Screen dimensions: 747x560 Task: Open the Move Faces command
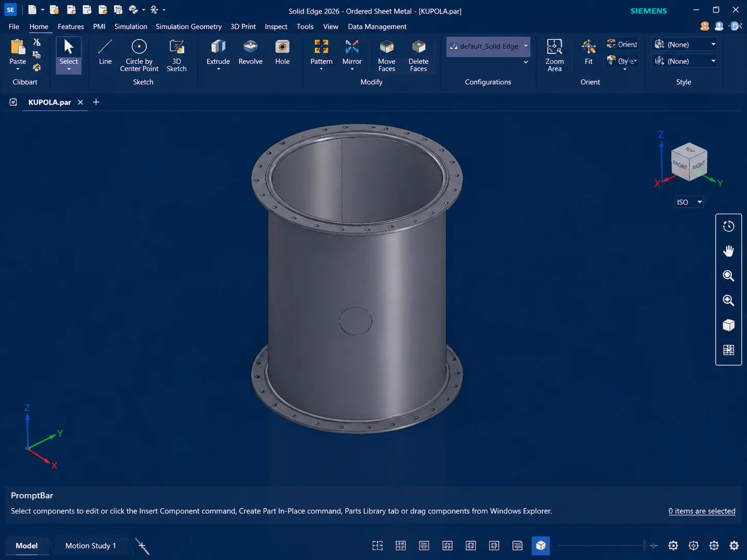tap(386, 55)
